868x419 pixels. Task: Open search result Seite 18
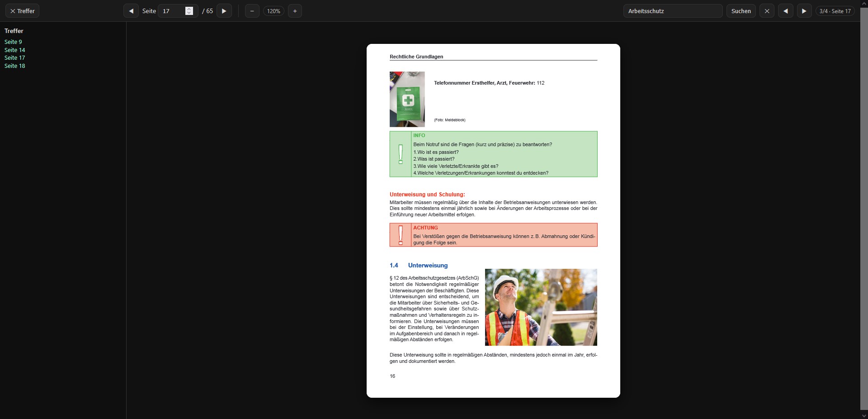click(14, 66)
